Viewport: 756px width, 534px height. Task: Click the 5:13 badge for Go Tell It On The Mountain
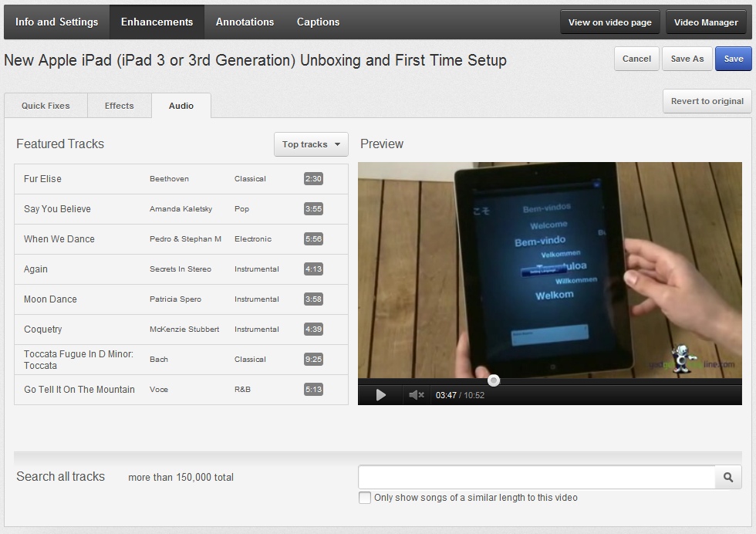pyautogui.click(x=313, y=390)
